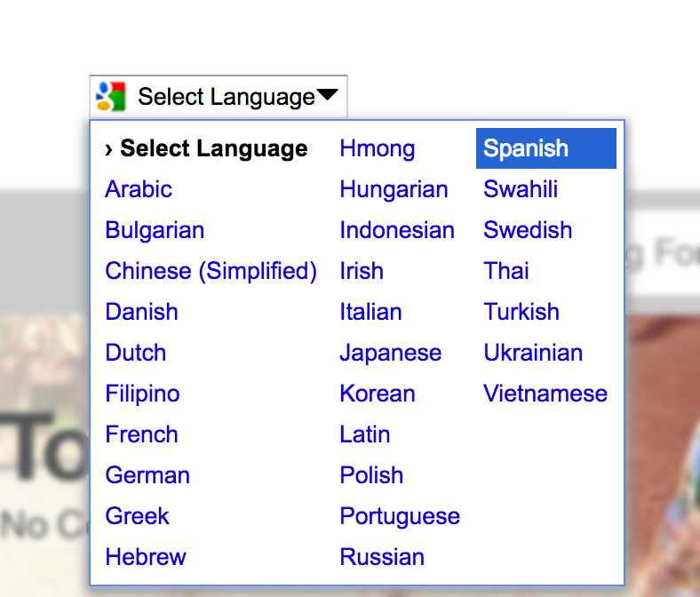Select French as the translation language

click(141, 434)
